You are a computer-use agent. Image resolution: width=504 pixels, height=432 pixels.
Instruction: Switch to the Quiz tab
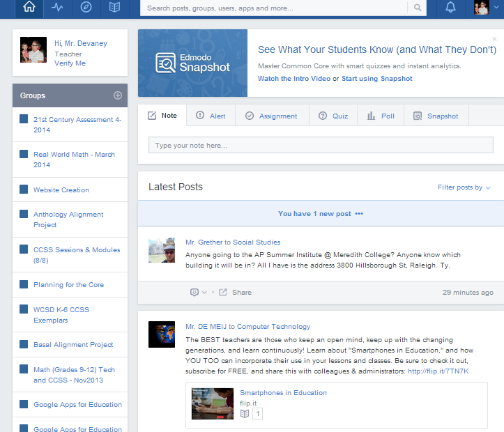click(333, 116)
